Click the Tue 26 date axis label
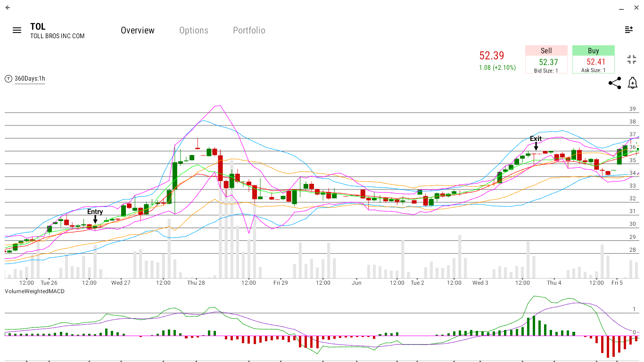This screenshot has height=362, width=644. click(x=49, y=283)
